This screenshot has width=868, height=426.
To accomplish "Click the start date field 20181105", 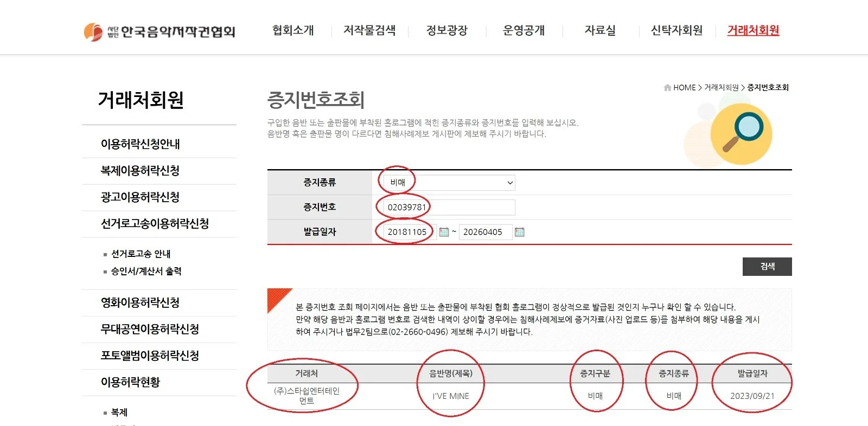I will tap(410, 232).
